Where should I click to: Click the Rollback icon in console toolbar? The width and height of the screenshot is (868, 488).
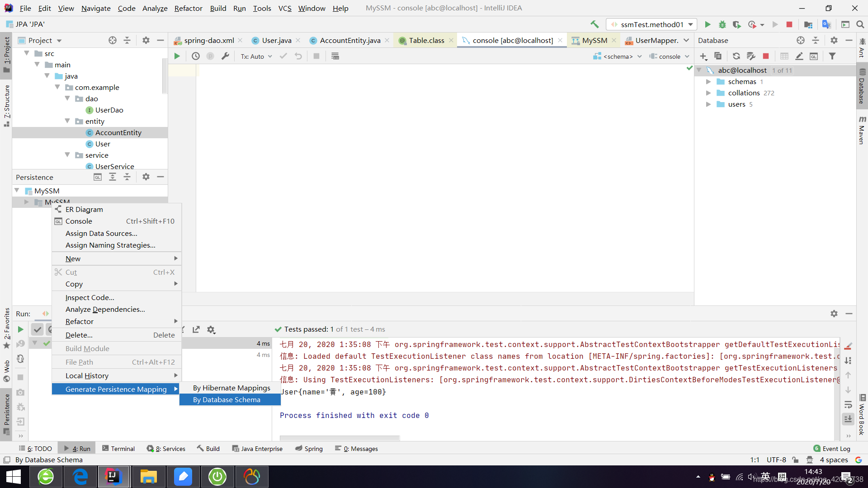(298, 56)
